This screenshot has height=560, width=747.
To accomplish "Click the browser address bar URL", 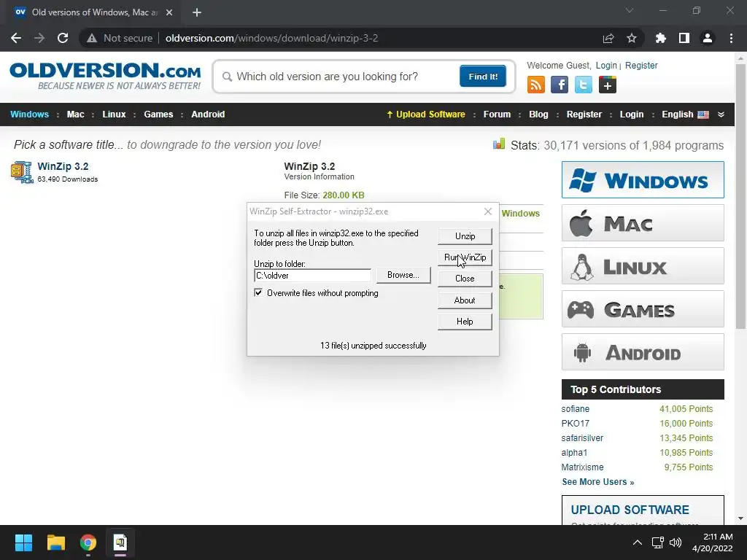I will [x=271, y=38].
